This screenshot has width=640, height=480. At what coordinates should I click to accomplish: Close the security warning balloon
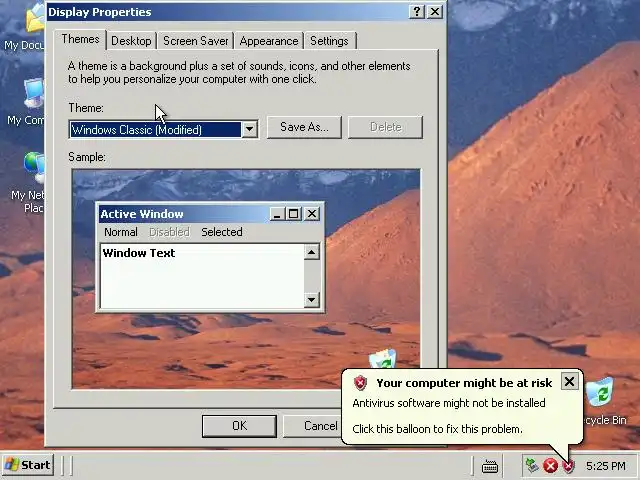click(x=569, y=382)
